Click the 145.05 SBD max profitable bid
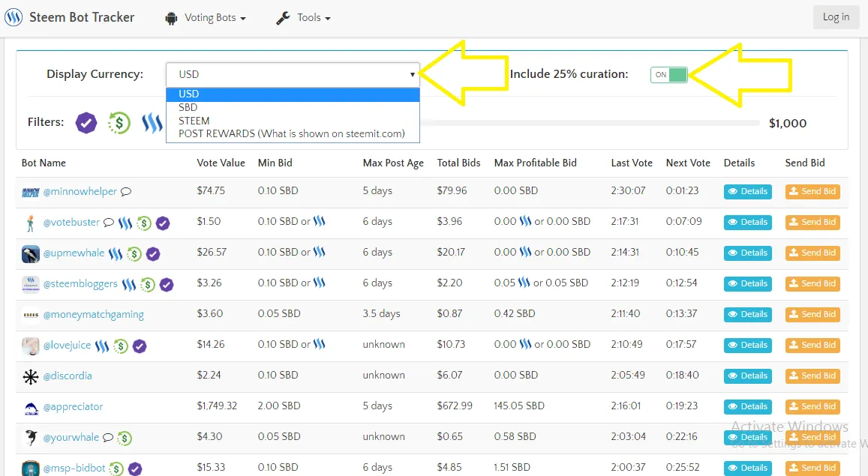Screen dimensions: 868x476 pos(519,406)
